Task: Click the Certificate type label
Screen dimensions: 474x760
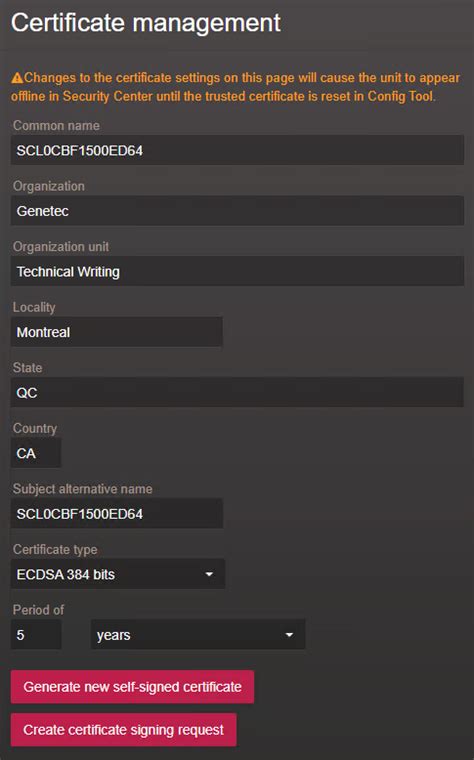Action: click(x=55, y=550)
